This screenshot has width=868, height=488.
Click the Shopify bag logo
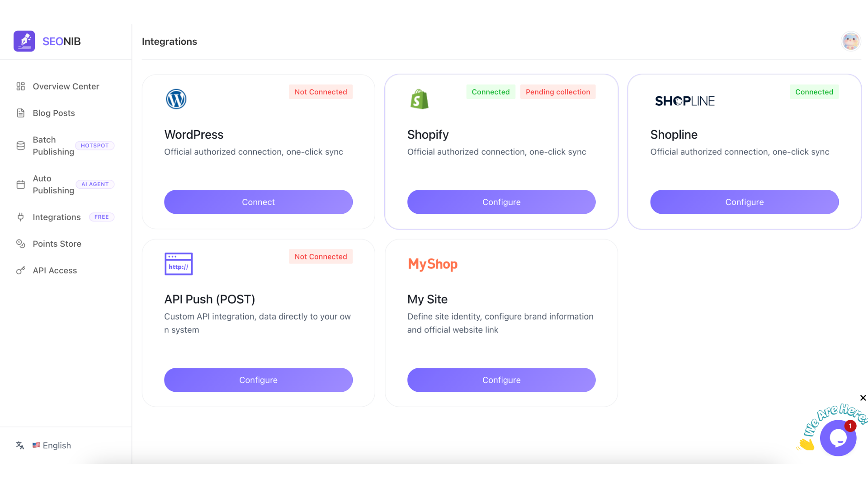pos(419,99)
